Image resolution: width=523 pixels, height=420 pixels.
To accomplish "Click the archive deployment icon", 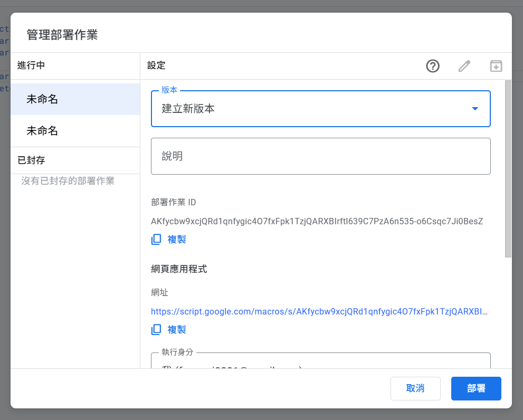I will tap(496, 66).
